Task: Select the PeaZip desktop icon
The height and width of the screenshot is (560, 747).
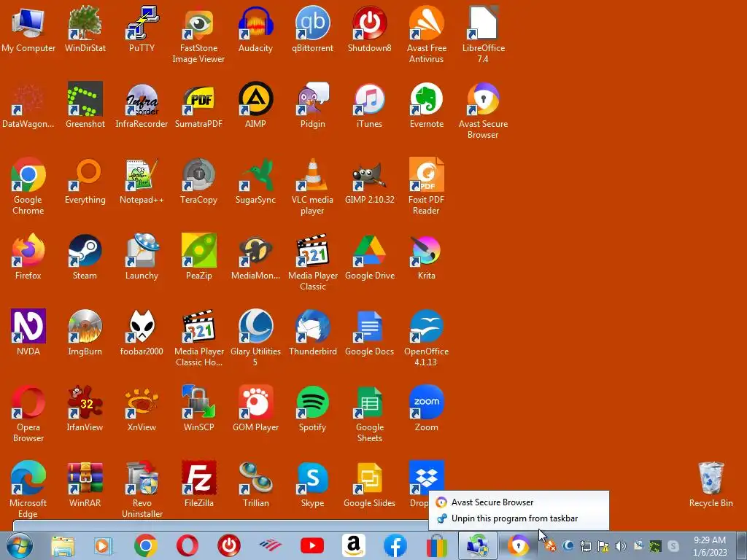Action: click(x=198, y=256)
